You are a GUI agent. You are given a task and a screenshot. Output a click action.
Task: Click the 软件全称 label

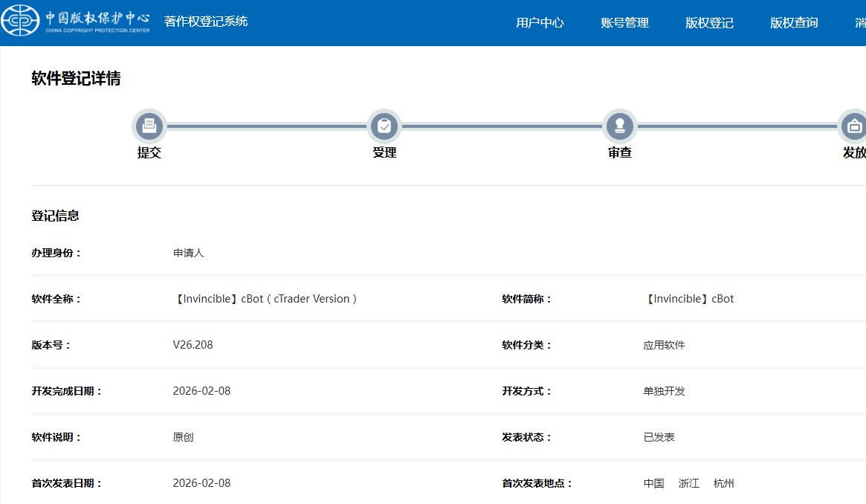(56, 299)
